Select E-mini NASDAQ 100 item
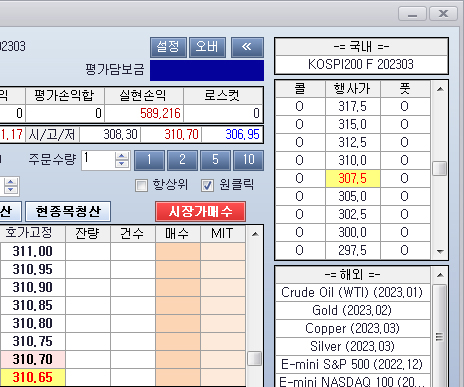 pos(353,381)
